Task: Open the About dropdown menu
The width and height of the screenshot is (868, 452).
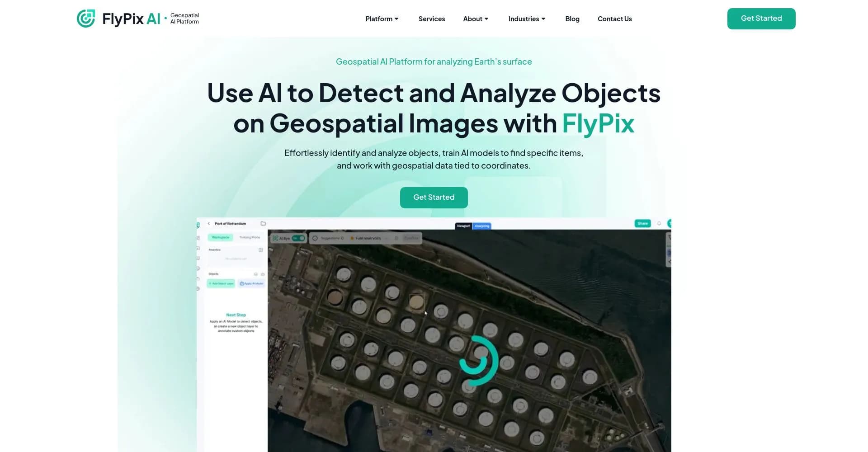Action: 476,19
